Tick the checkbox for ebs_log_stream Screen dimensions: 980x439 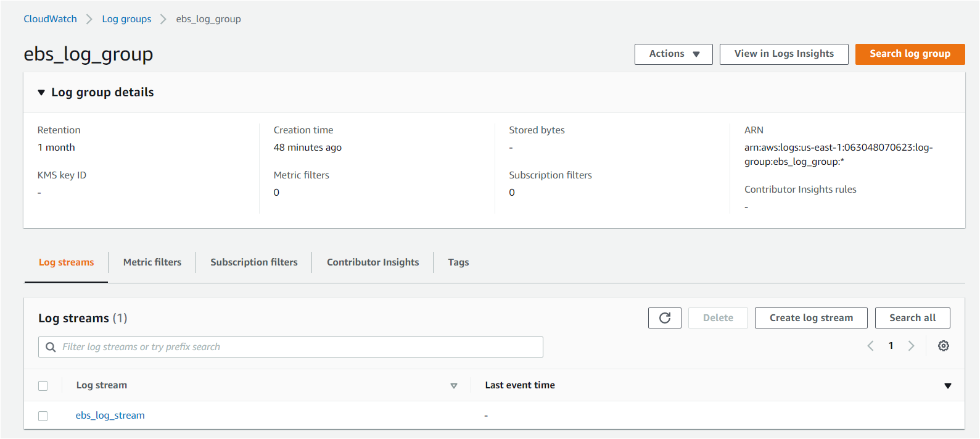pyautogui.click(x=43, y=416)
